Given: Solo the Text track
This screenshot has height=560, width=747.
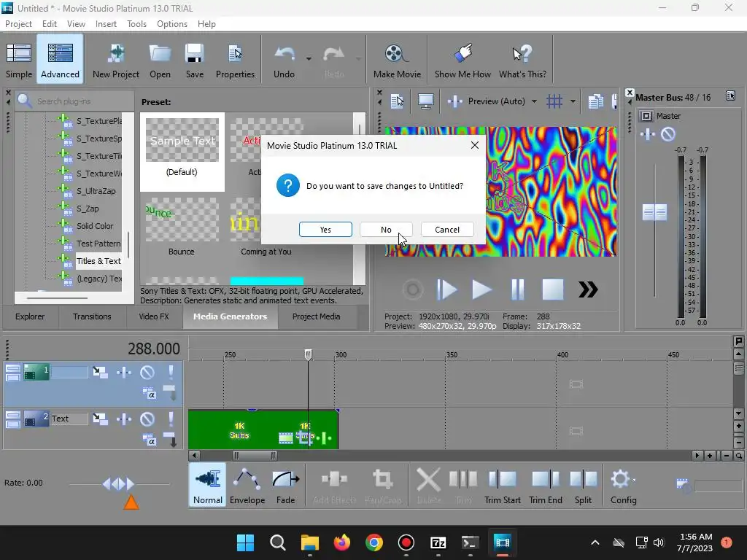Looking at the screenshot, I should (x=171, y=419).
